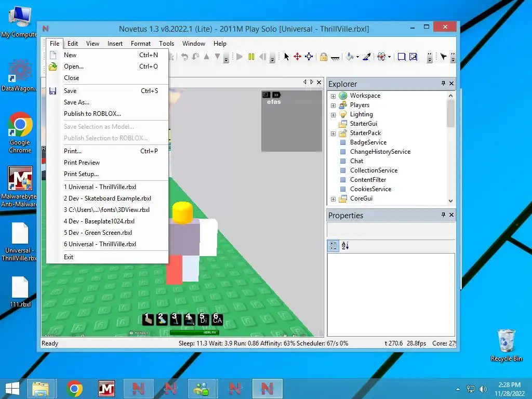This screenshot has height=399, width=532.
Task: Click the Anchor tool icon
Action: 335,58
